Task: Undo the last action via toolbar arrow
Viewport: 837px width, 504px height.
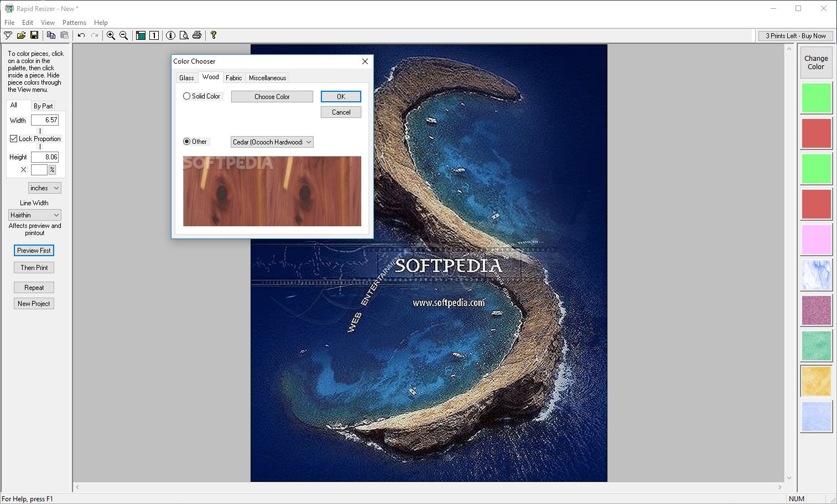Action: point(81,35)
